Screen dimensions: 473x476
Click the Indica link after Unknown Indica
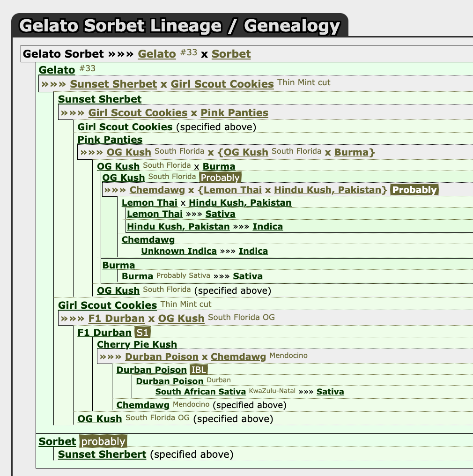[x=253, y=251]
